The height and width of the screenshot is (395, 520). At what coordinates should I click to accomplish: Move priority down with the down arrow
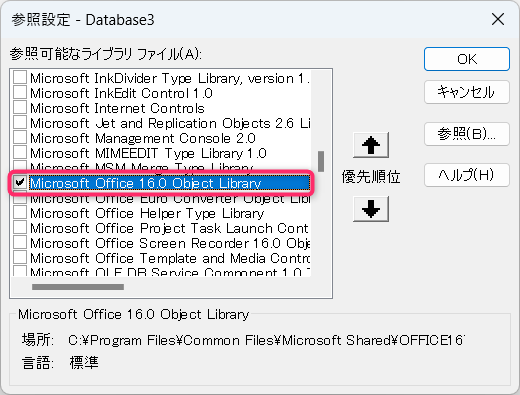pos(371,209)
